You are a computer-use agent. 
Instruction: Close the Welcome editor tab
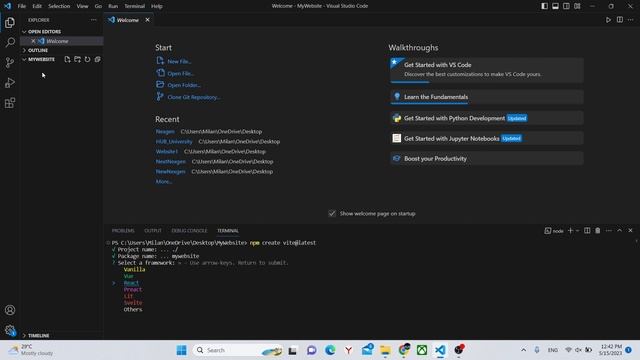[x=147, y=20]
